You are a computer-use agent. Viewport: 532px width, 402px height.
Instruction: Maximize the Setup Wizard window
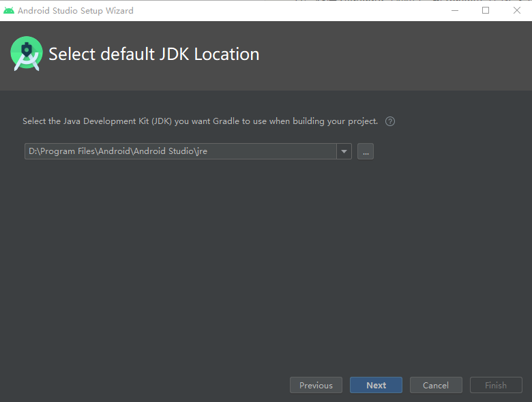click(486, 10)
